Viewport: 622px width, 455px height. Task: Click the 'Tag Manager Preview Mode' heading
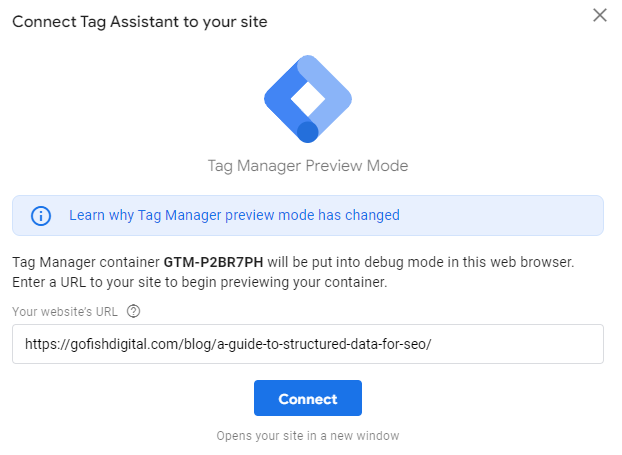[308, 166]
